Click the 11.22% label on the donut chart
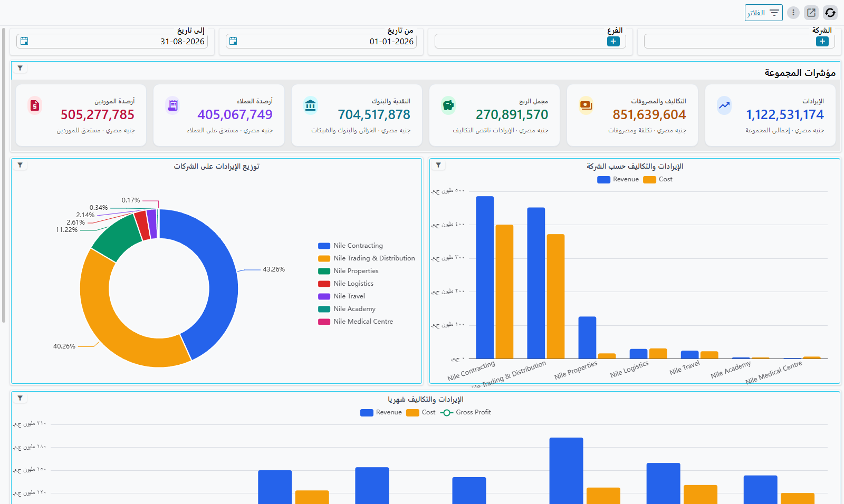The height and width of the screenshot is (504, 844). click(66, 230)
